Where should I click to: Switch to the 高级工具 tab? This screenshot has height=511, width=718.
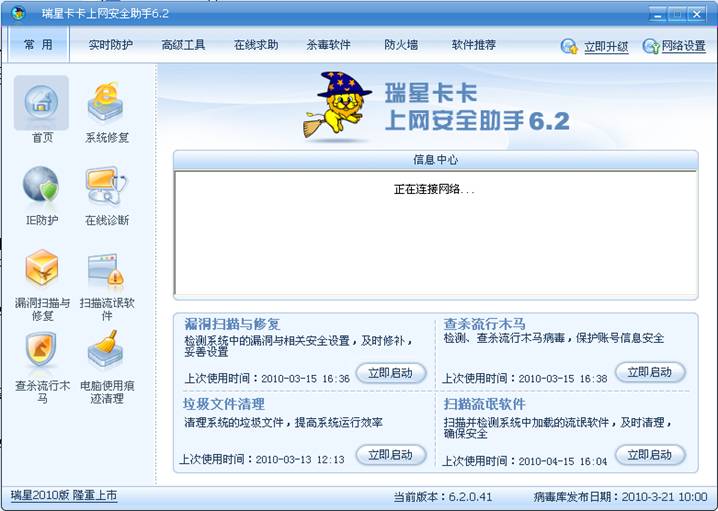(183, 45)
